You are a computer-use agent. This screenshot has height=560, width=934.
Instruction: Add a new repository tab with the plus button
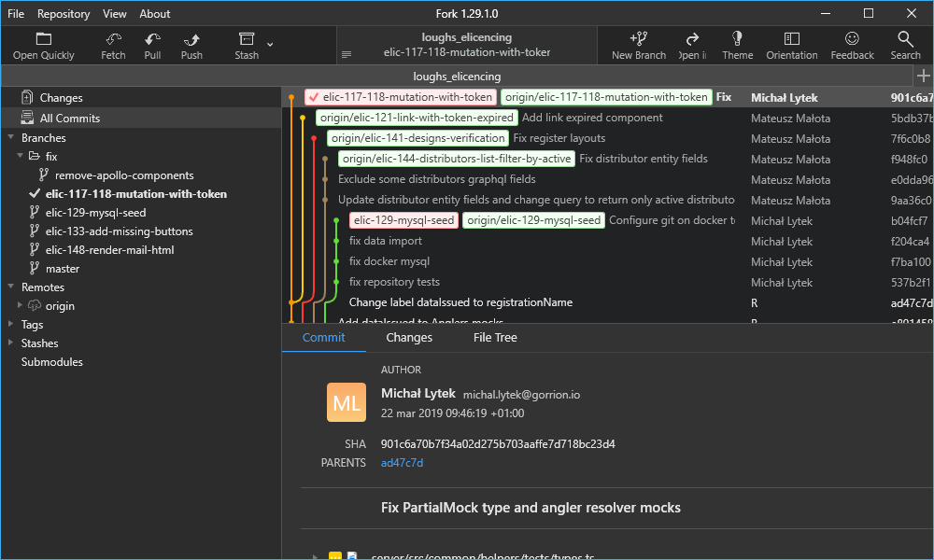tap(923, 76)
